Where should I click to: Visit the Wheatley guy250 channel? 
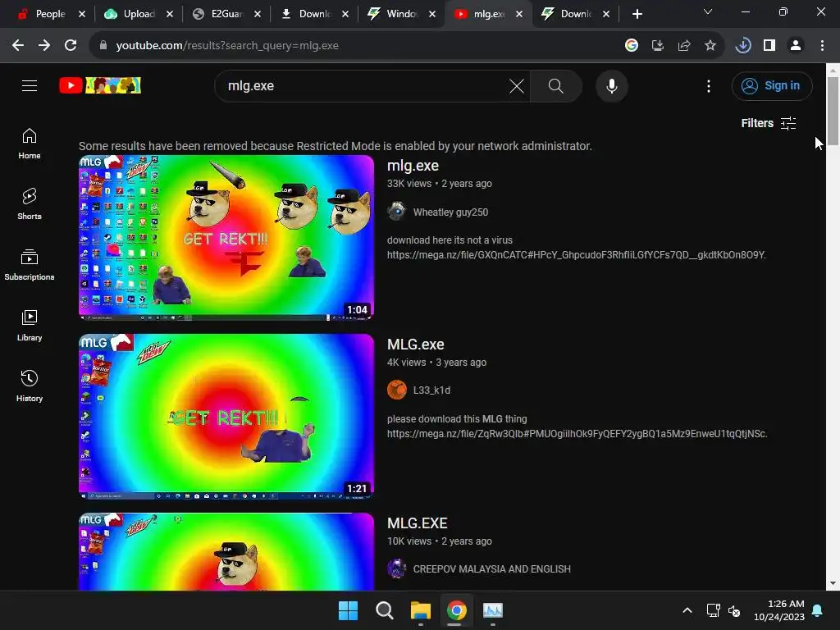coord(450,212)
